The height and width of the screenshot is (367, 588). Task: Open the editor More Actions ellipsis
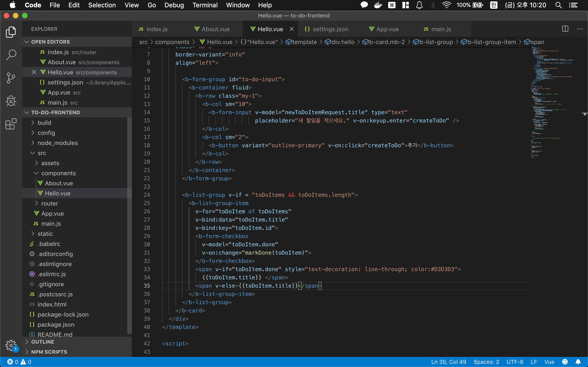580,29
